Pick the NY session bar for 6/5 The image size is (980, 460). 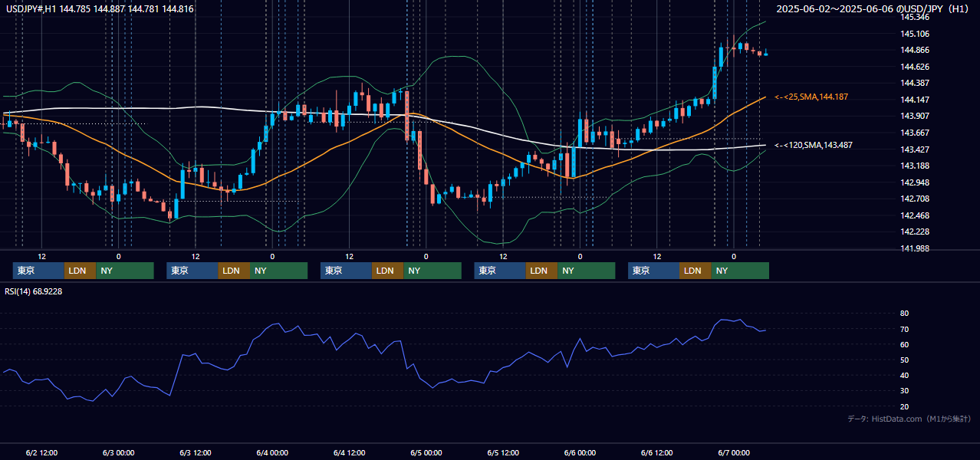(x=587, y=271)
